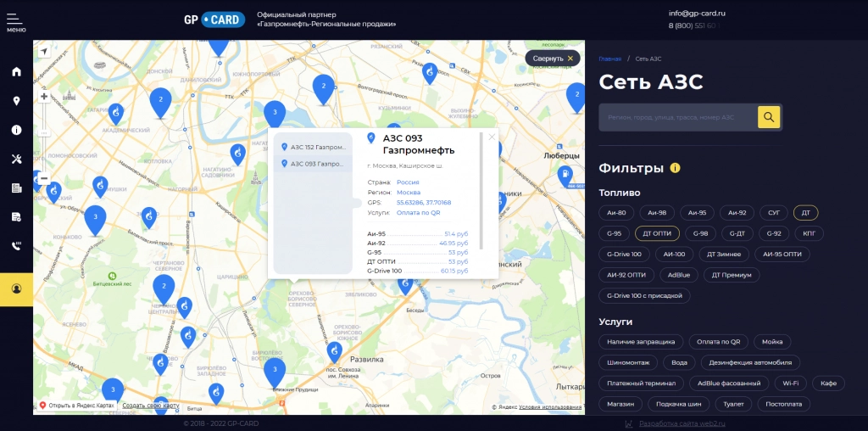Screen dimensions: 868x431
Task: Open the Условия использования link
Action: point(549,406)
